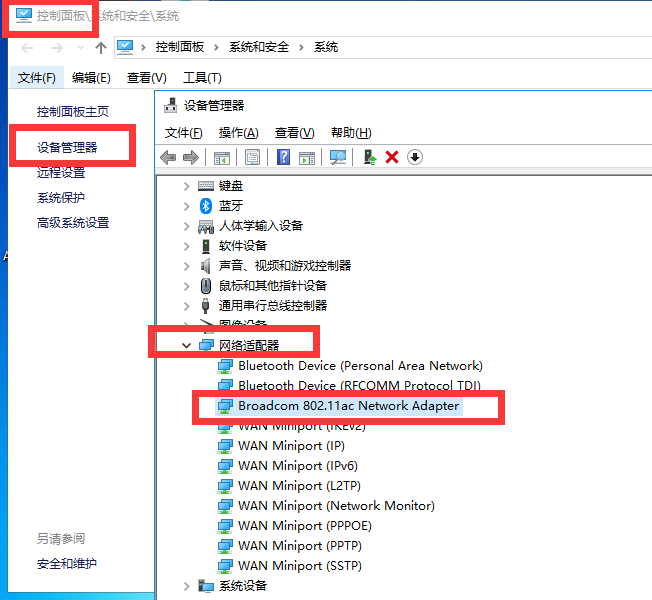Click 系统和安全 in the address breadcrumb

point(259,47)
